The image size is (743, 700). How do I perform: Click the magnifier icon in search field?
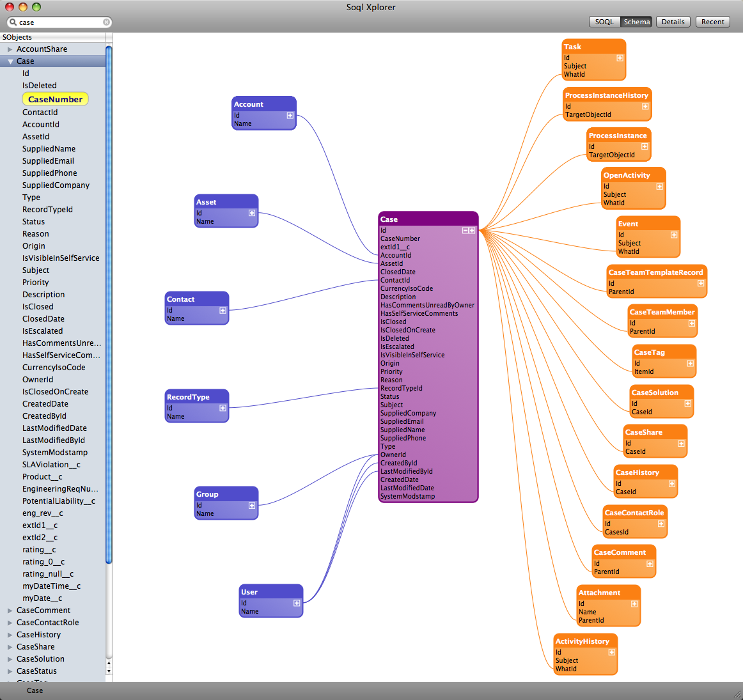coord(13,22)
